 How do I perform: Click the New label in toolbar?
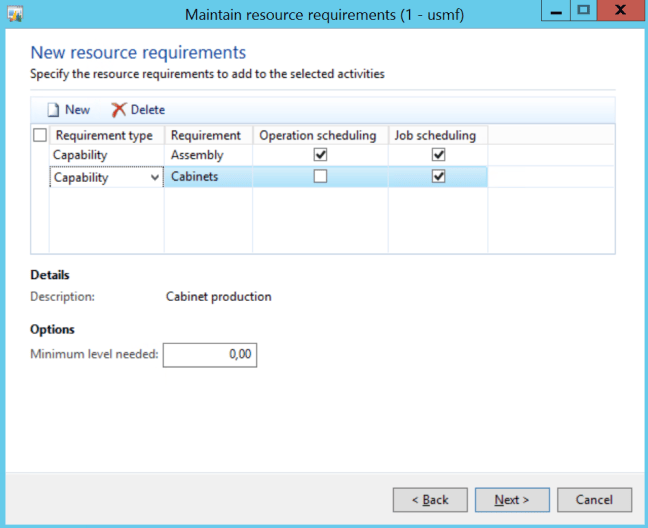pos(77,110)
